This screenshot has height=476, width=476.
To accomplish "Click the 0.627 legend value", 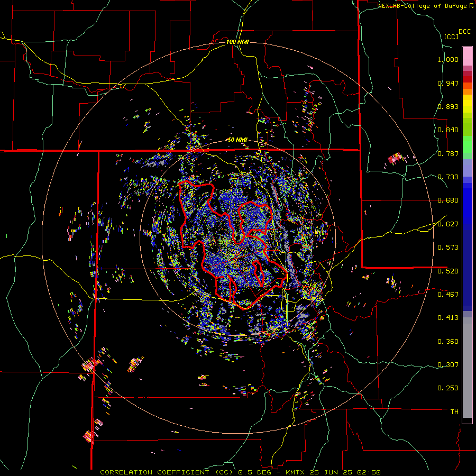I will pyautogui.click(x=448, y=224).
